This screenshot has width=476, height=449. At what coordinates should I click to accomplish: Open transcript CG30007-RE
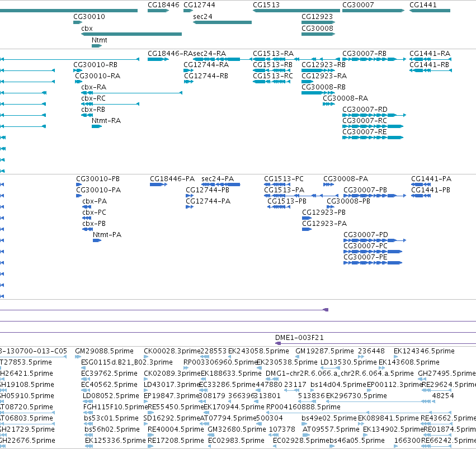(365, 133)
